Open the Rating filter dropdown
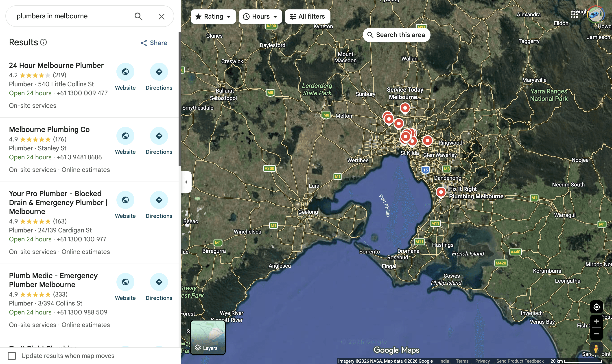 pyautogui.click(x=213, y=16)
